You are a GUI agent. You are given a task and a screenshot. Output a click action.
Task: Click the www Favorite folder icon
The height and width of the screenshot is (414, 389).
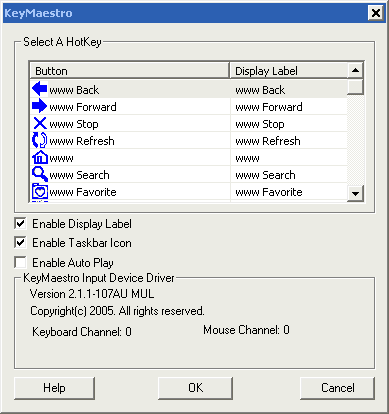pyautogui.click(x=40, y=191)
